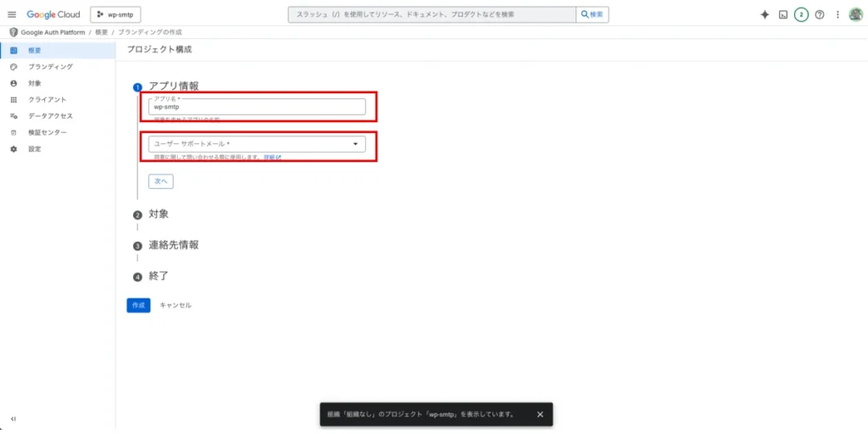Click the 次へ button

pyautogui.click(x=160, y=181)
